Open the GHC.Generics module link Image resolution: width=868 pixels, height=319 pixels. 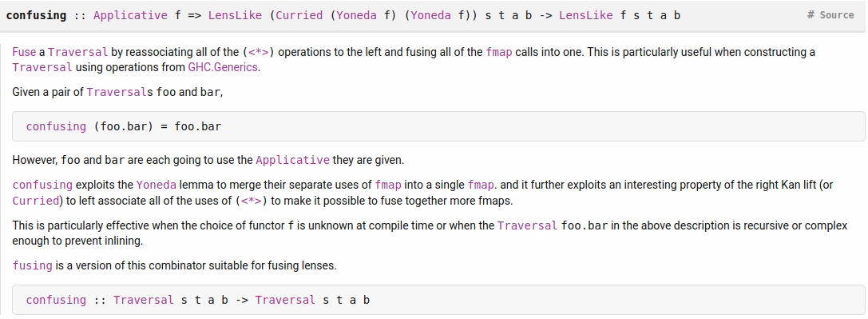click(223, 68)
